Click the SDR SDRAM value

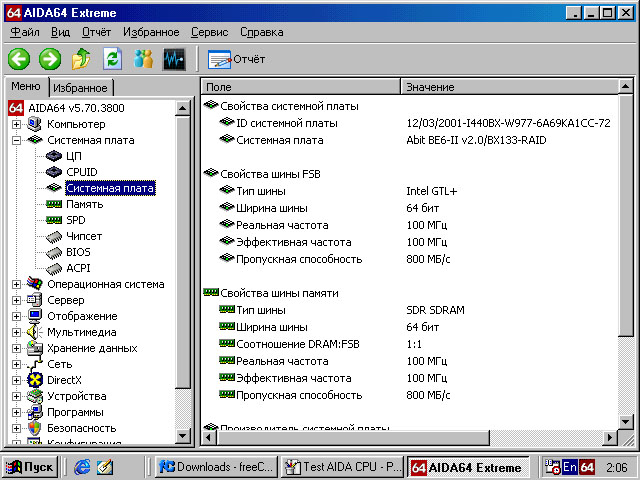(435, 310)
